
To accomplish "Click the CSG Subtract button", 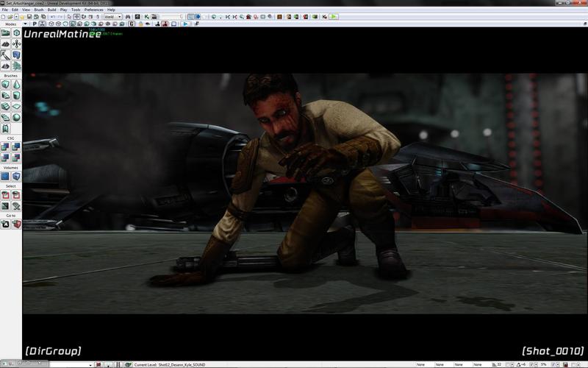I will [16, 146].
